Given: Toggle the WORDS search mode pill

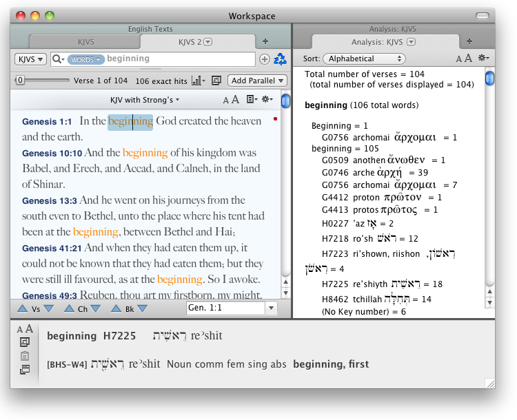Looking at the screenshot, I should click(x=86, y=59).
